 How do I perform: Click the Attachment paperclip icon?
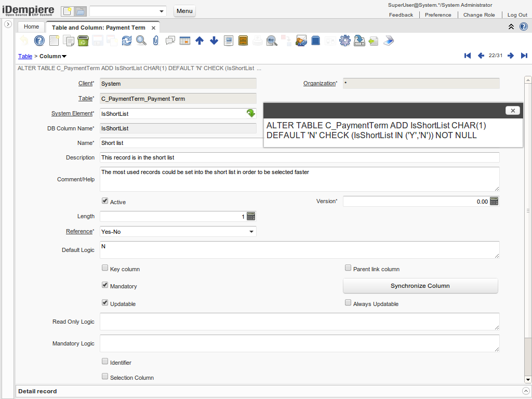(x=155, y=41)
